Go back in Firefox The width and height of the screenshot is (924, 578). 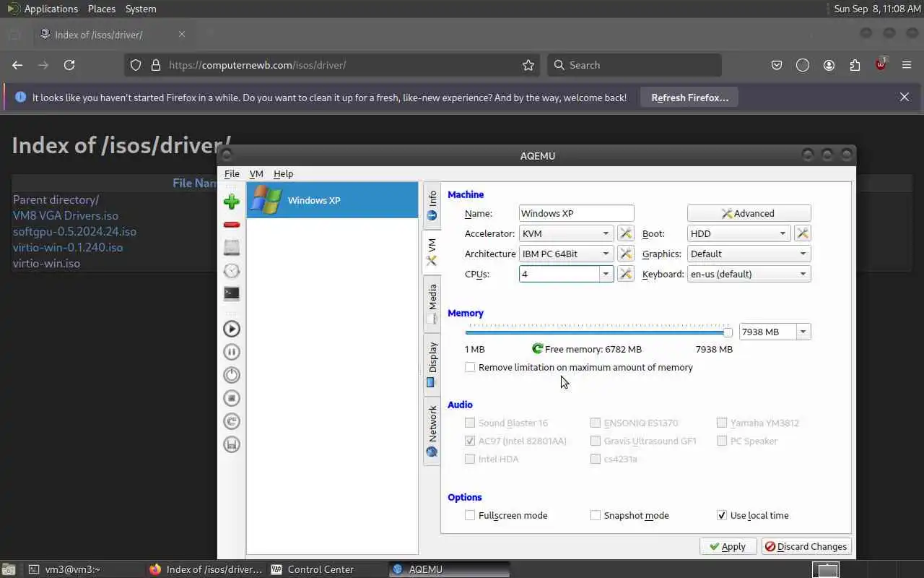click(17, 65)
